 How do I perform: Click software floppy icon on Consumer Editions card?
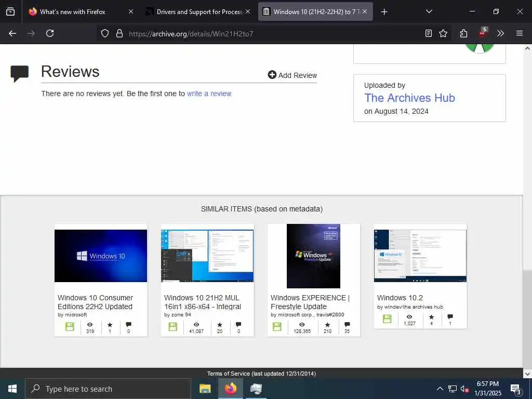click(x=70, y=327)
